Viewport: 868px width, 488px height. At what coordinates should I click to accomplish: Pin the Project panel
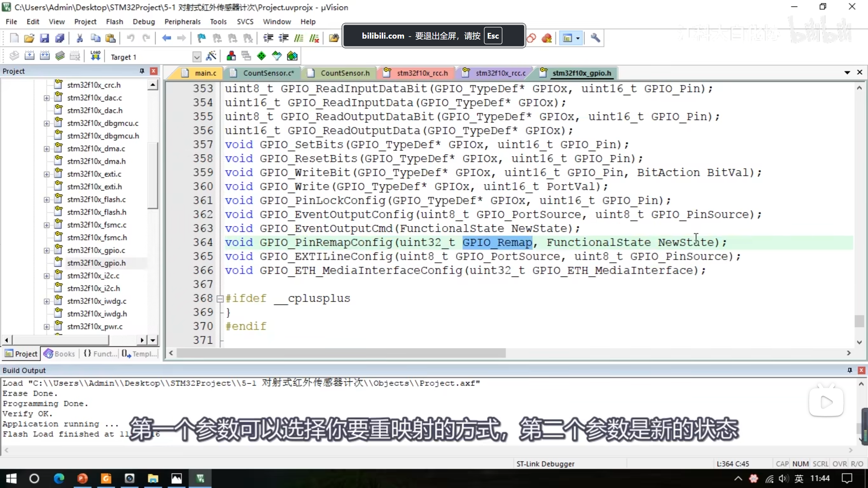pyautogui.click(x=142, y=71)
